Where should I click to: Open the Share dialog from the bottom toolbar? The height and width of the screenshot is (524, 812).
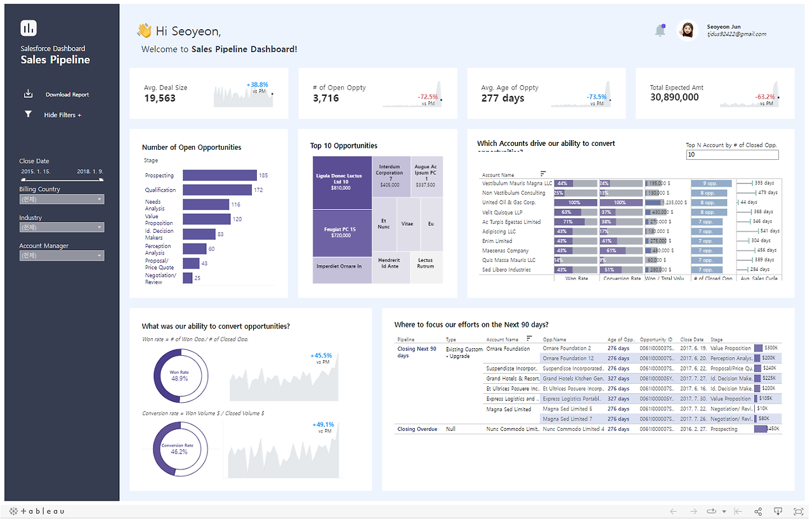[757, 511]
